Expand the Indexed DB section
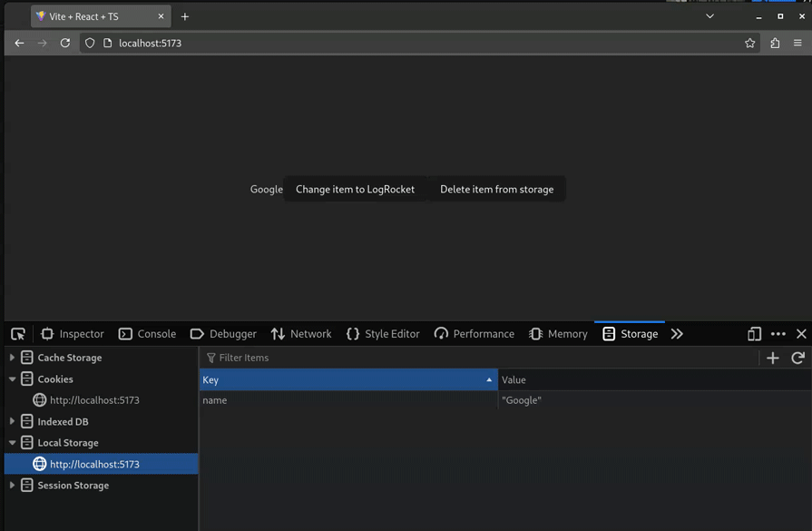This screenshot has height=531, width=812. [13, 421]
